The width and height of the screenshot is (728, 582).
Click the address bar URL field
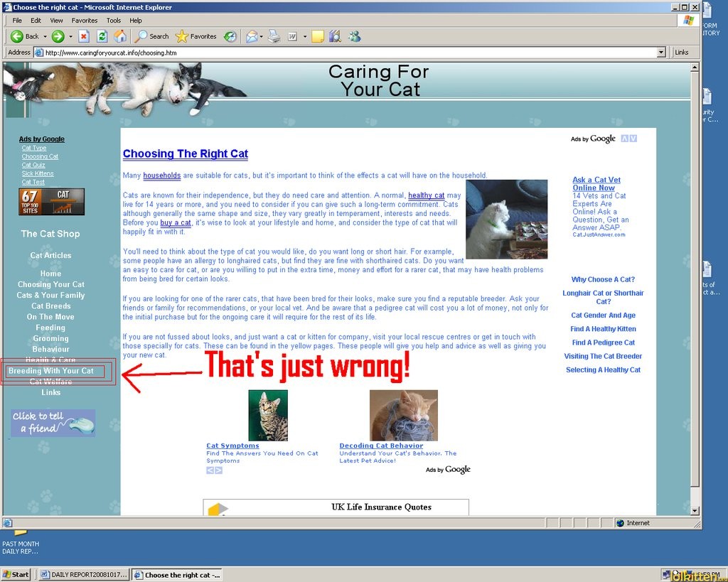[348, 53]
